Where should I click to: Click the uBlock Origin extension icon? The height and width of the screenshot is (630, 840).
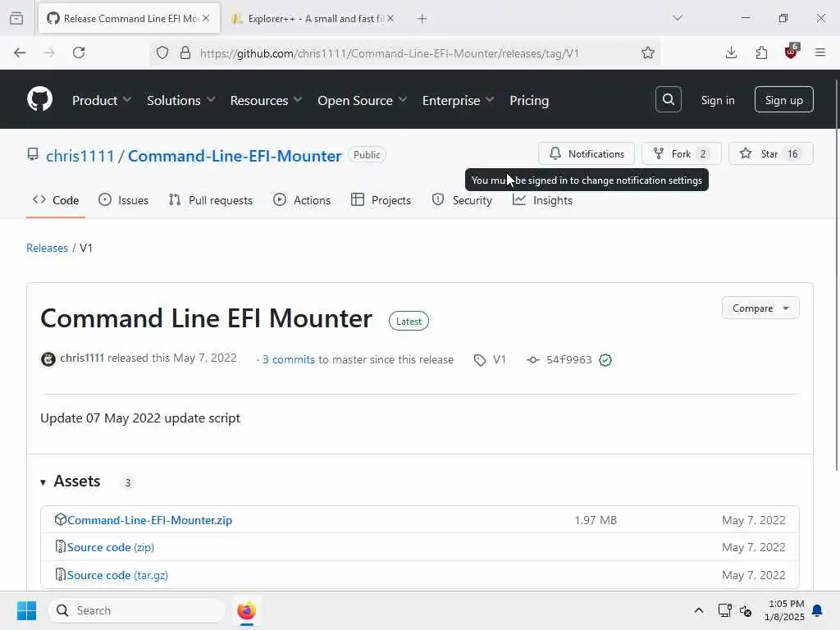[792, 52]
